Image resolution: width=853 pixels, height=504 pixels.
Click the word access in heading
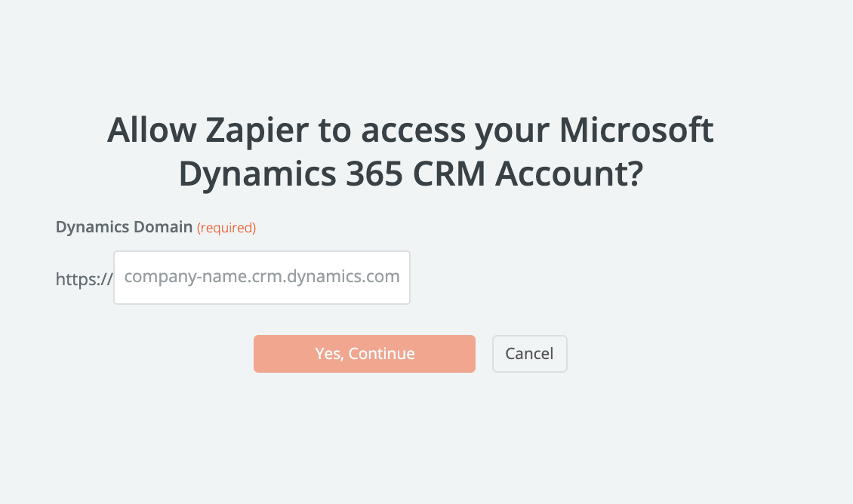click(x=414, y=131)
